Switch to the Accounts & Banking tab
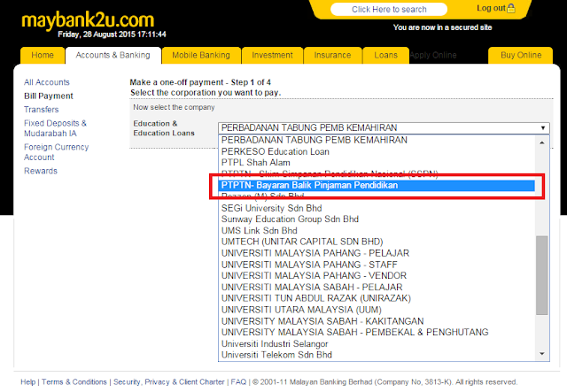567x392 pixels. [x=113, y=55]
